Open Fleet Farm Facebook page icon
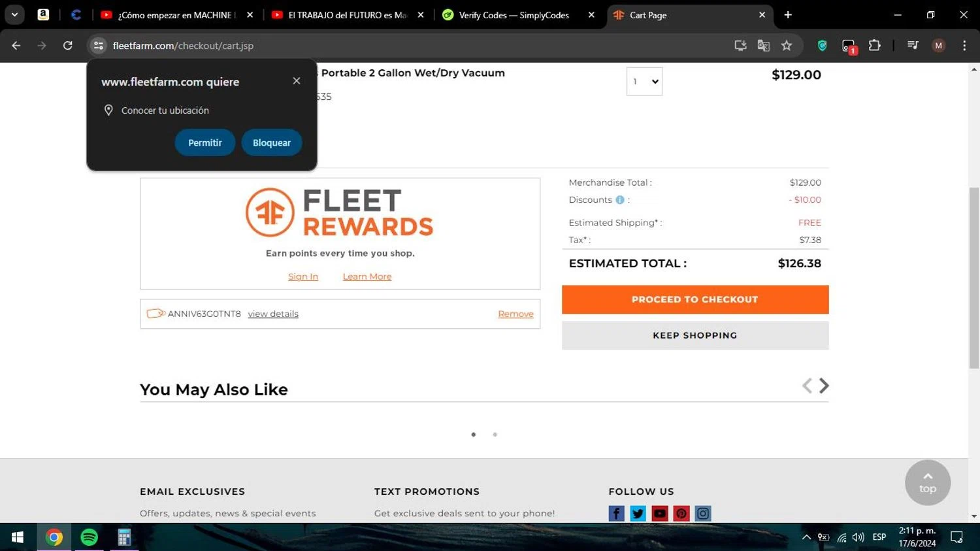This screenshot has width=980, height=551. pyautogui.click(x=616, y=513)
